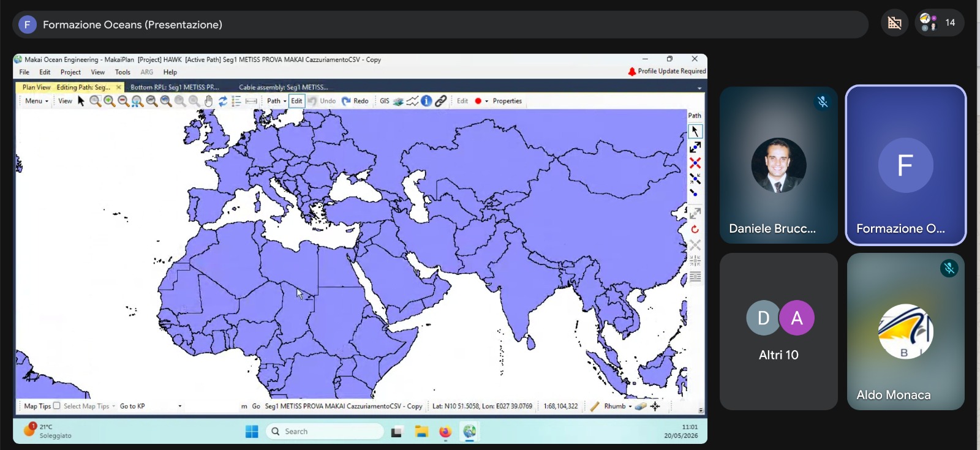This screenshot has width=980, height=450.
Task: Toggle the camera-off icon in meeting bar
Action: click(x=895, y=23)
